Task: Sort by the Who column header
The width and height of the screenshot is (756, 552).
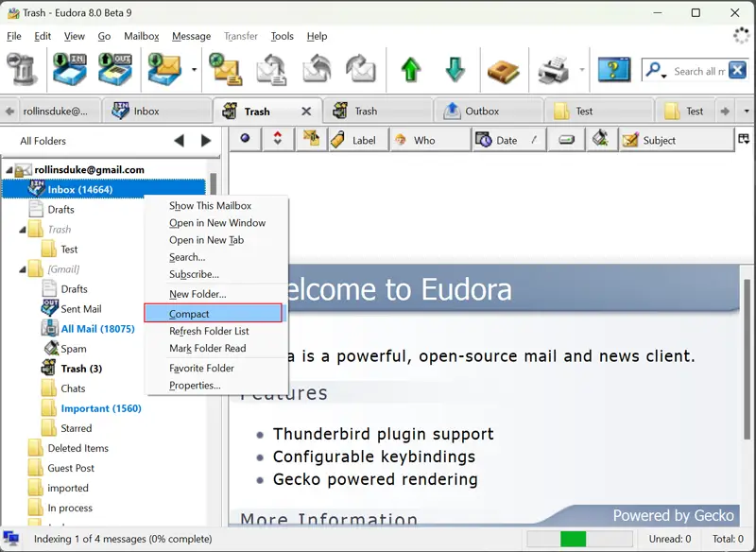Action: 430,140
